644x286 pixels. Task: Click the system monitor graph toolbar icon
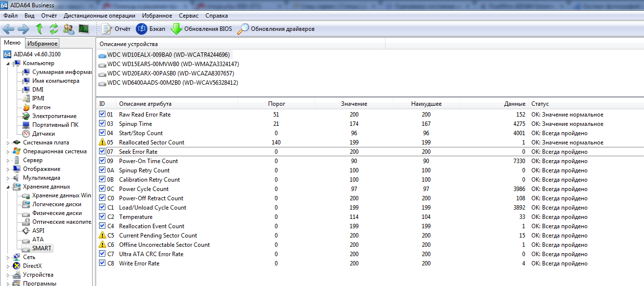click(84, 29)
